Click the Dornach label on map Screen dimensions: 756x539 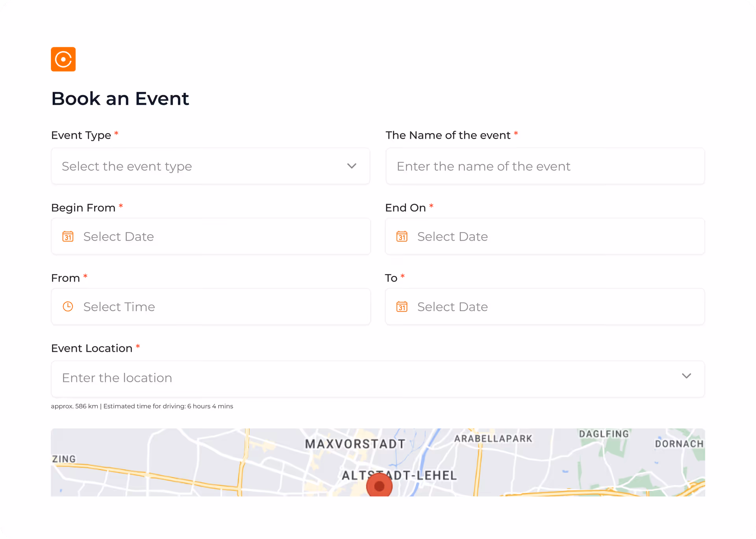click(x=679, y=444)
